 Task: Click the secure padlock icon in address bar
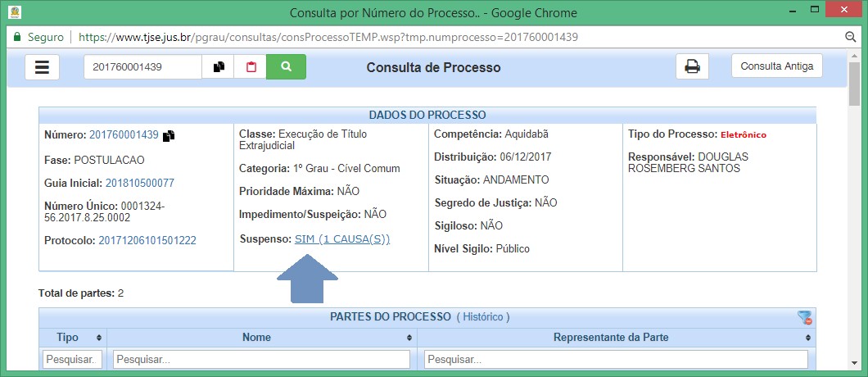[16, 38]
